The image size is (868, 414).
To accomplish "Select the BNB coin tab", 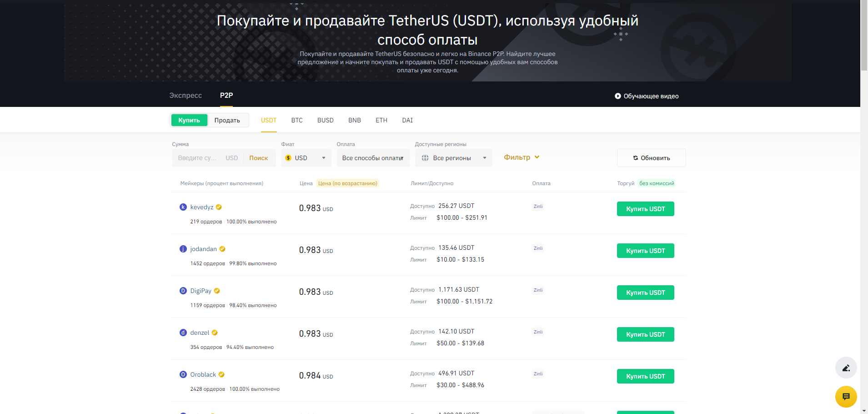I will (x=355, y=120).
